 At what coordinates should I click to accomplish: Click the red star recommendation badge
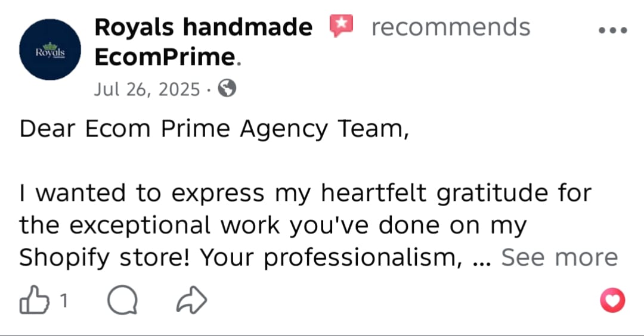click(x=341, y=27)
